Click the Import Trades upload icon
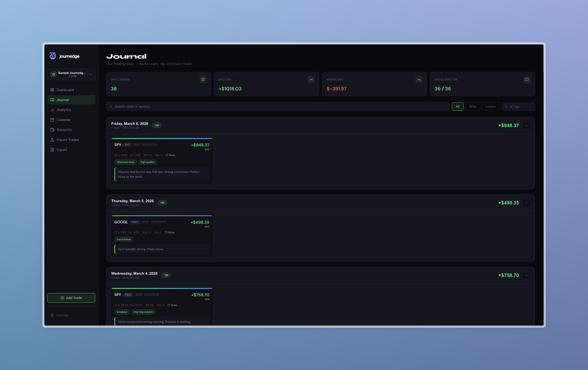Image resolution: width=588 pixels, height=370 pixels. 52,140
